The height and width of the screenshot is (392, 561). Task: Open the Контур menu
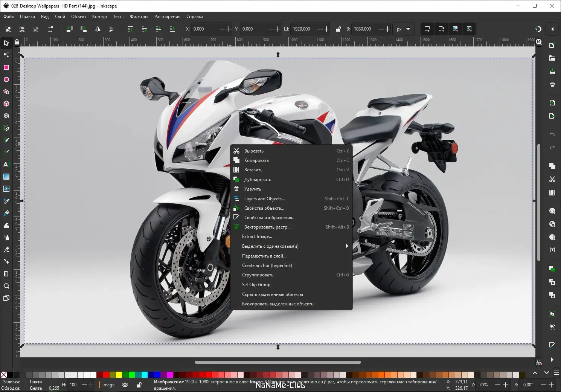coord(99,17)
